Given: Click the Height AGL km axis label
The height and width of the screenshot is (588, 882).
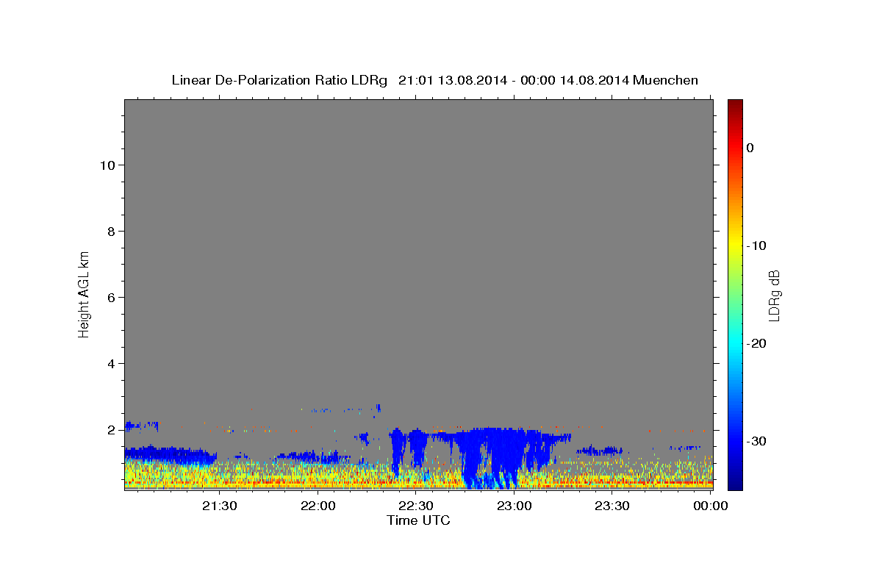Looking at the screenshot, I should [x=85, y=294].
